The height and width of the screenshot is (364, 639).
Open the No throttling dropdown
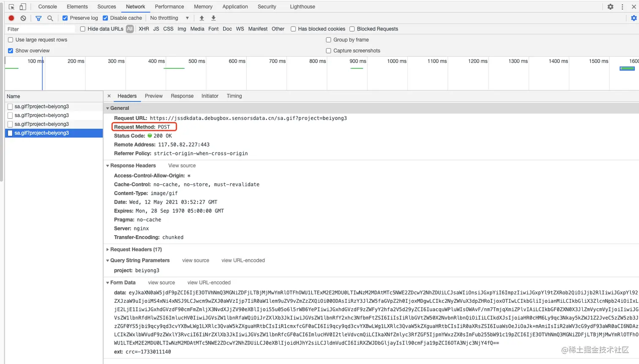point(169,18)
